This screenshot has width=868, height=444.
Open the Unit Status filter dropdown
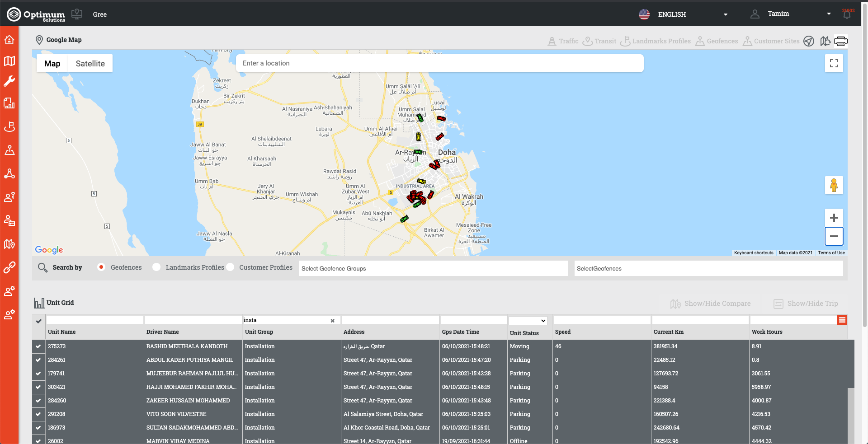pos(528,321)
